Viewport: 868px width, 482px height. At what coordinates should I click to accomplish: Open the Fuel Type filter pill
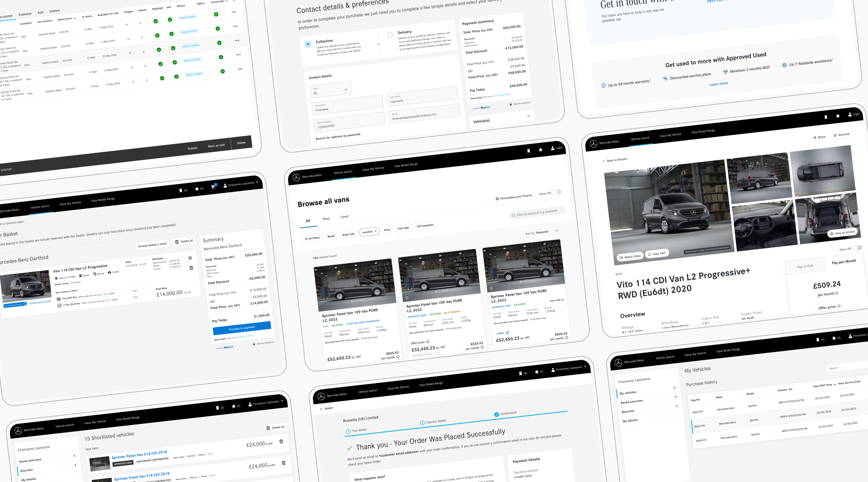coord(403,228)
